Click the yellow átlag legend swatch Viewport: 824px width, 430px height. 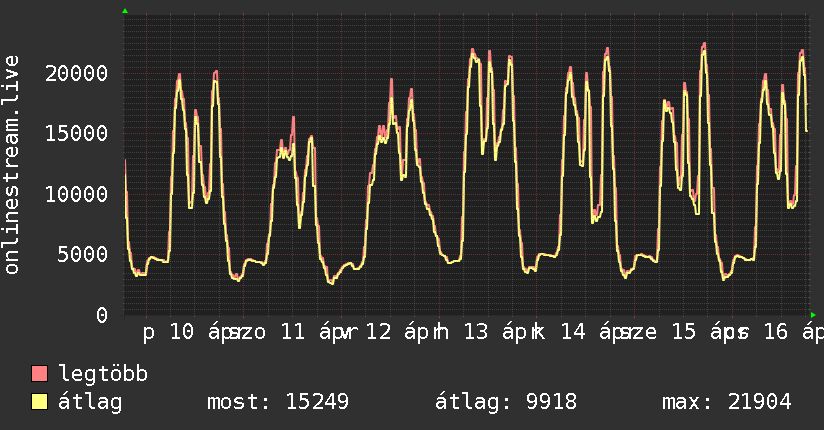pos(40,402)
